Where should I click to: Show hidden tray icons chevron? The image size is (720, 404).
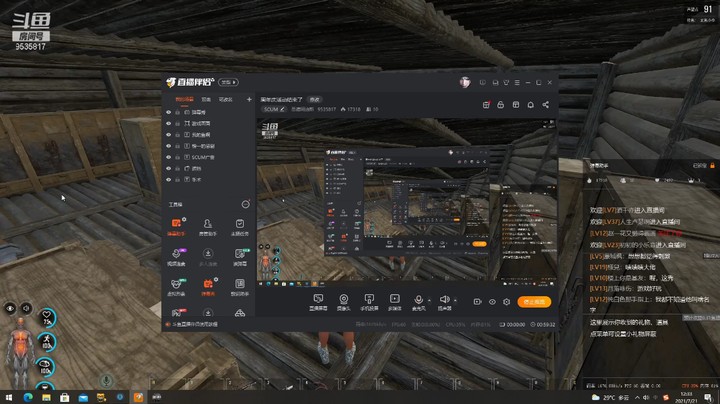pyautogui.click(x=637, y=397)
